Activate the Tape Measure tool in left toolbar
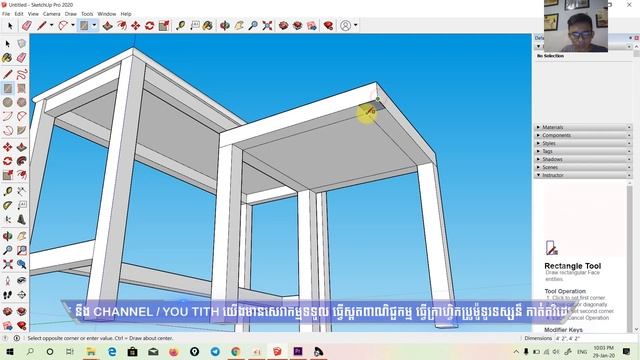 [x=8, y=191]
